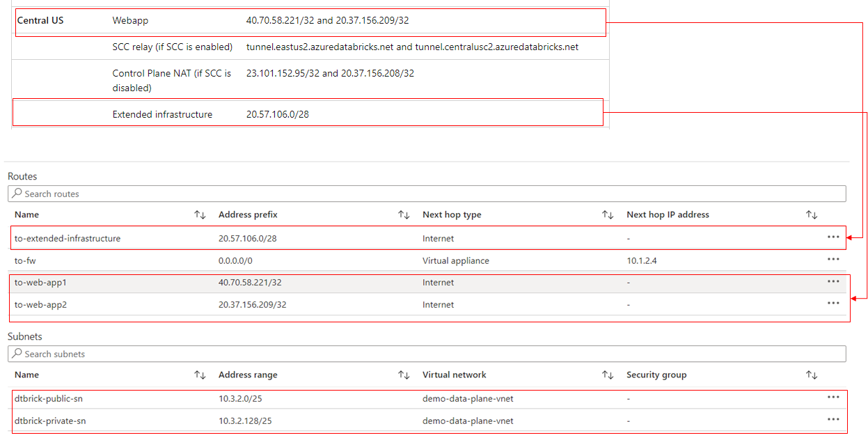The height and width of the screenshot is (440, 868).
Task: Click demo-data-plane-vnet in dtbrick-public-sn row
Action: [x=468, y=398]
